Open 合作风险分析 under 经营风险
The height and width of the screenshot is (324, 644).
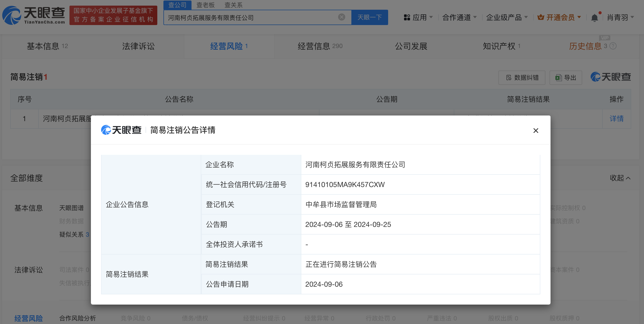point(77,318)
